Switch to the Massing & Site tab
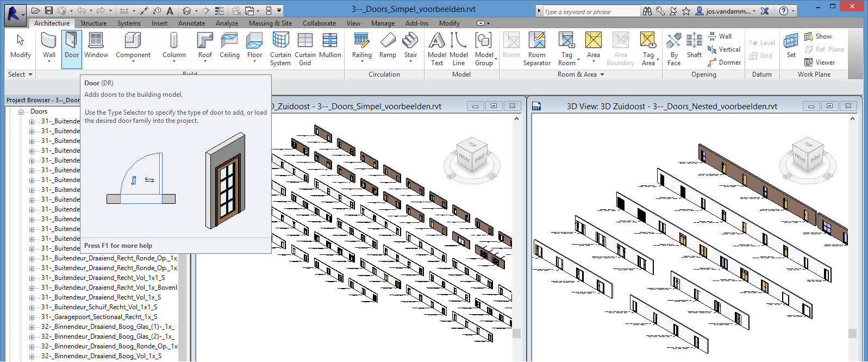This screenshot has width=868, height=362. (270, 23)
